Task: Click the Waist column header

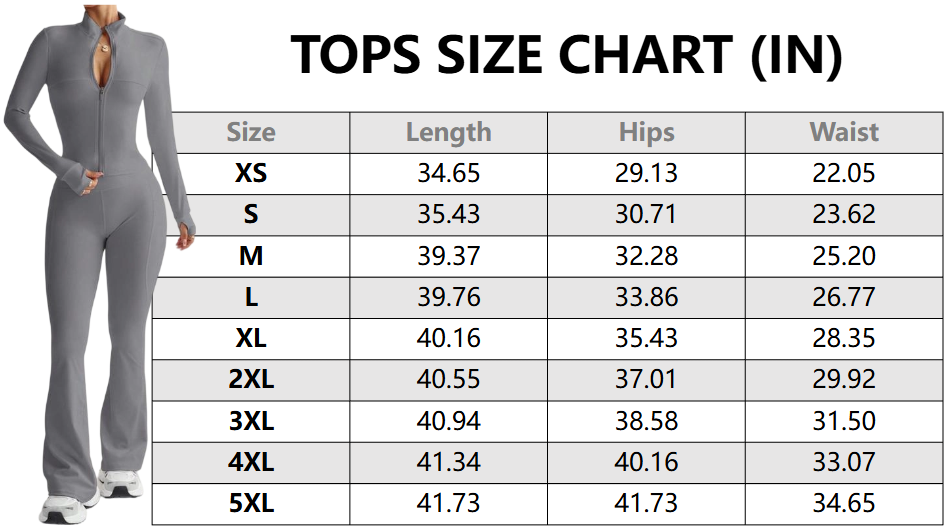Action: [843, 132]
